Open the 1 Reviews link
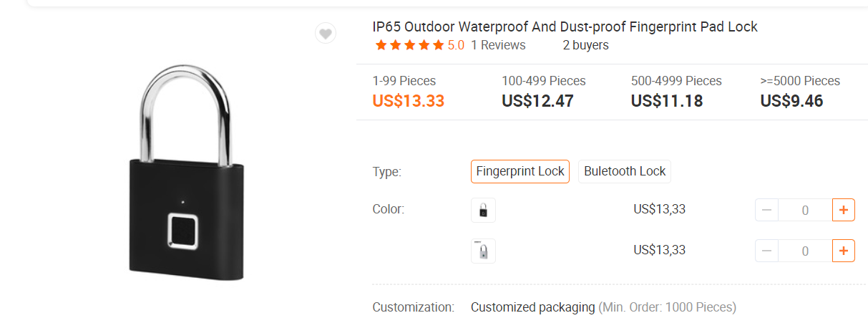This screenshot has width=868, height=318. point(498,45)
